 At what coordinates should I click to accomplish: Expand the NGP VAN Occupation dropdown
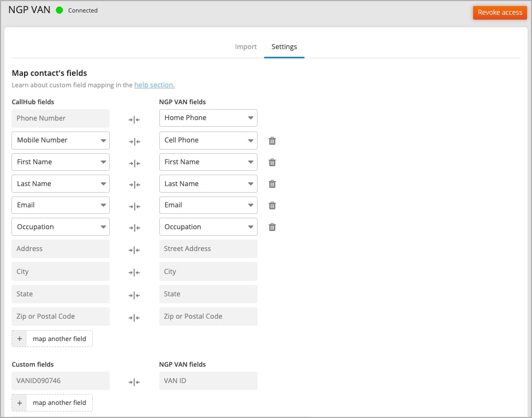208,226
